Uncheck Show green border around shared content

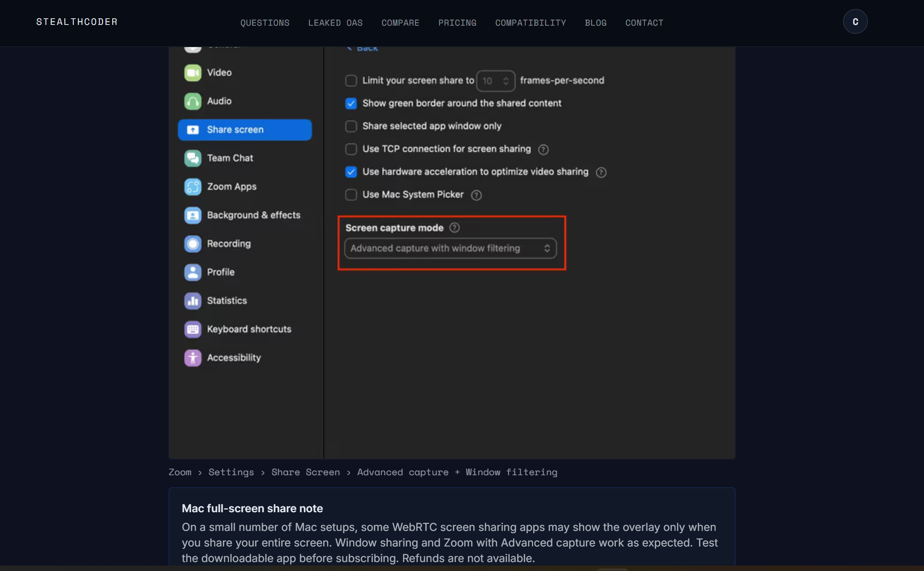351,103
